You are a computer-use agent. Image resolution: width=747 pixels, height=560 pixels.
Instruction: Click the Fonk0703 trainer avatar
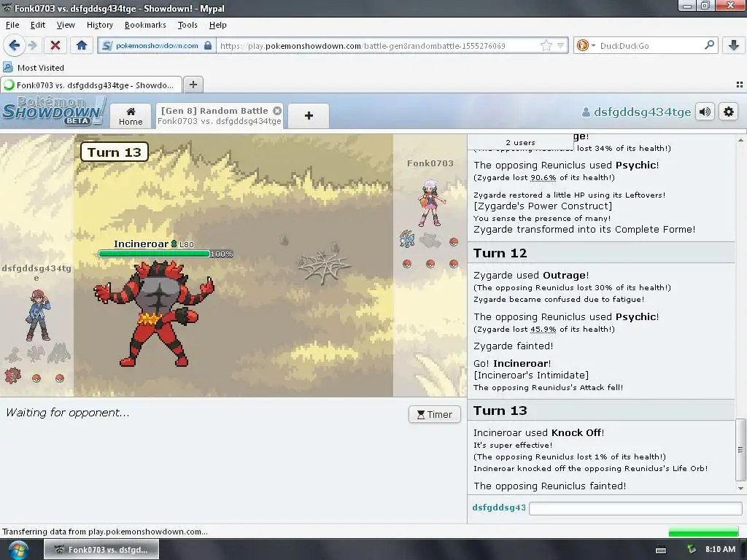(x=431, y=203)
